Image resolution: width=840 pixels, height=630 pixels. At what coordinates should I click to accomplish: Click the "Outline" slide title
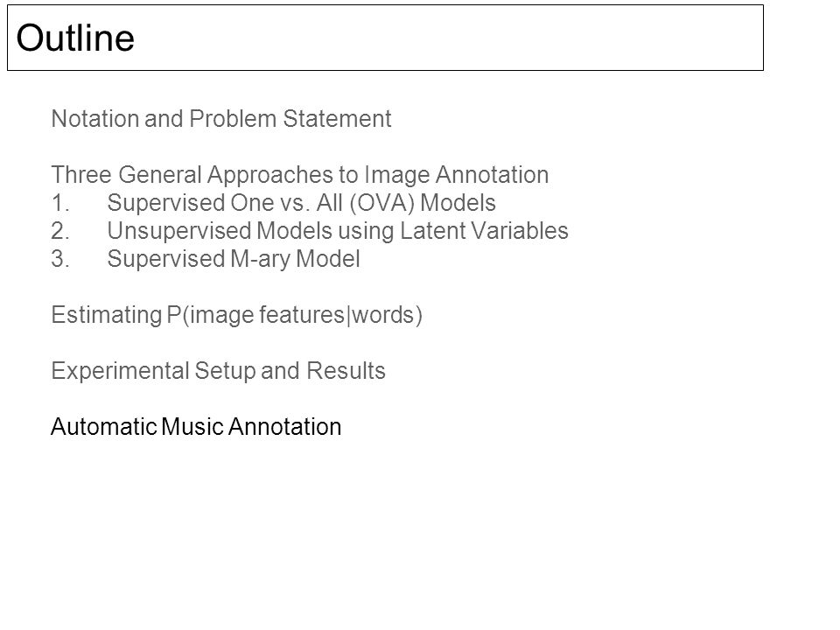[75, 38]
